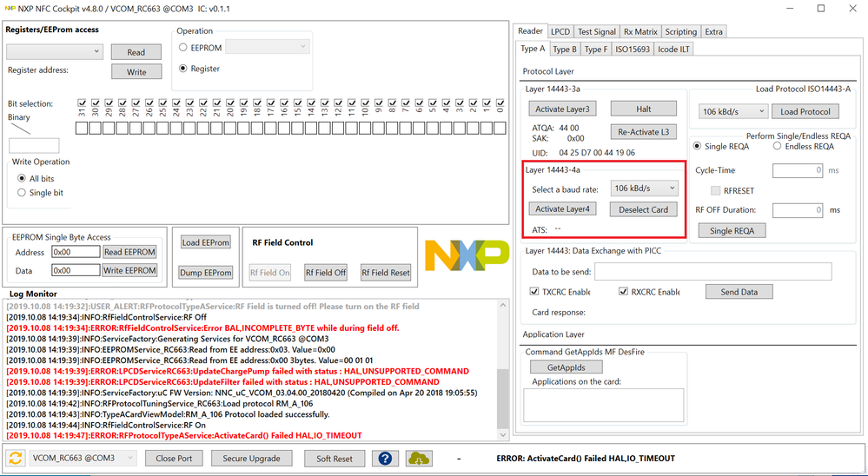Toggle bit 16 checkbox
The image size is (868, 476).
coord(284,102)
